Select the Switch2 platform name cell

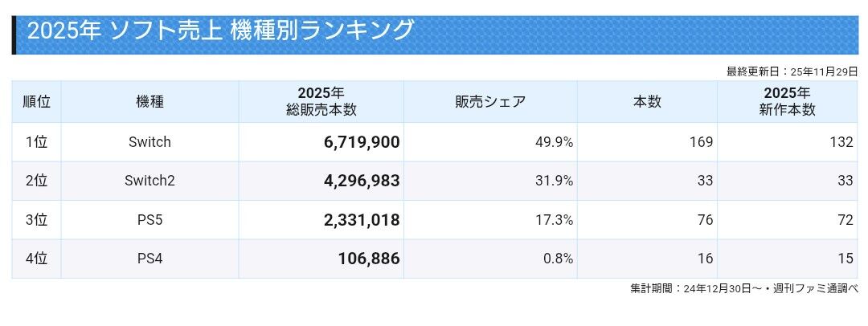coord(149,181)
